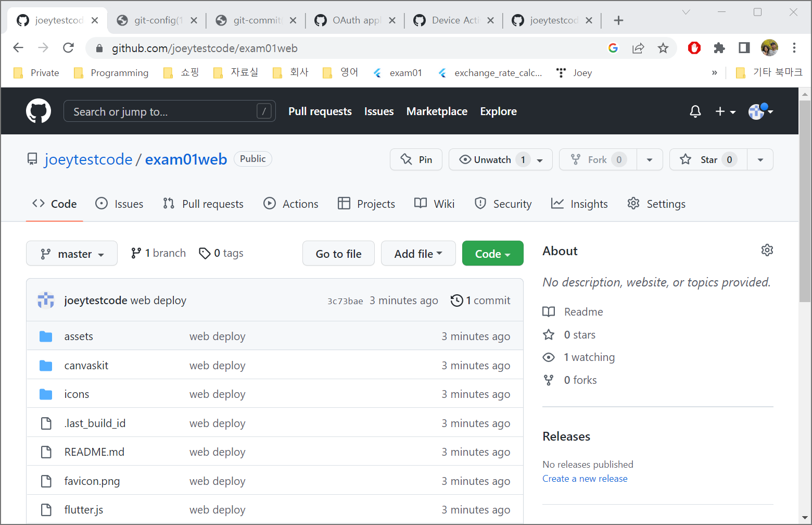
Task: Open the master branch selector
Action: [72, 254]
